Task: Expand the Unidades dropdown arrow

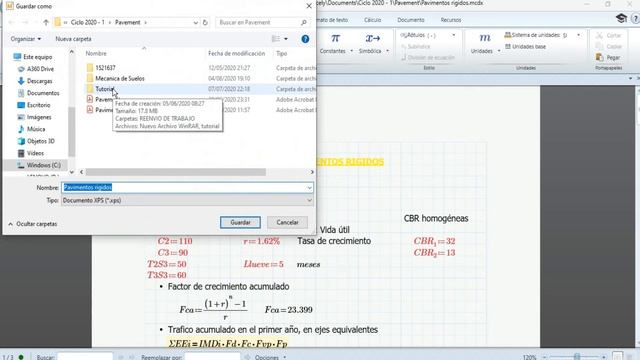Action: [499, 51]
